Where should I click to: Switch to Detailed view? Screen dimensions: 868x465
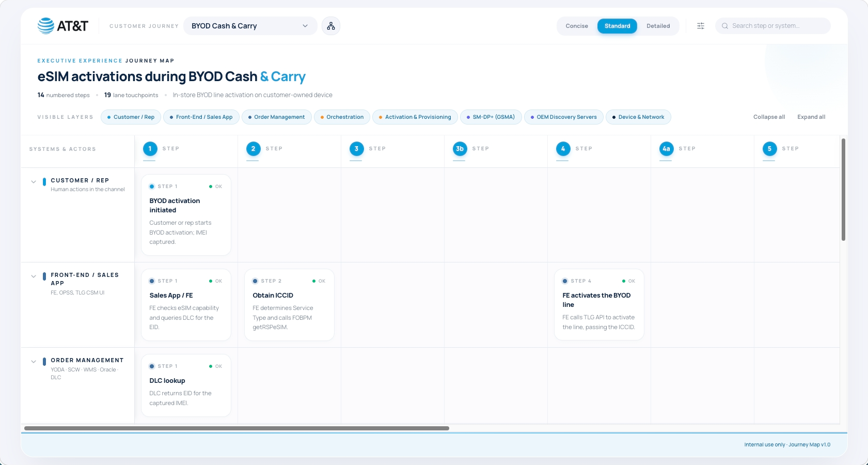pyautogui.click(x=658, y=26)
